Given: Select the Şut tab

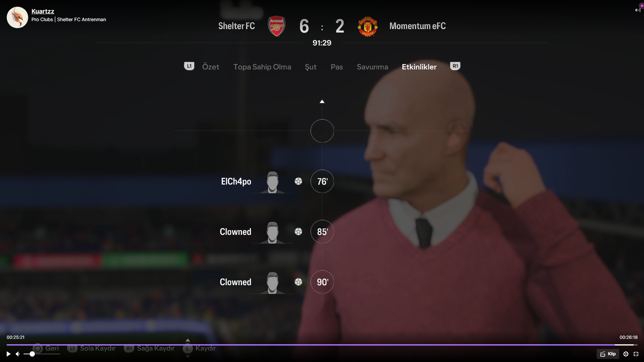Looking at the screenshot, I should pos(311,67).
